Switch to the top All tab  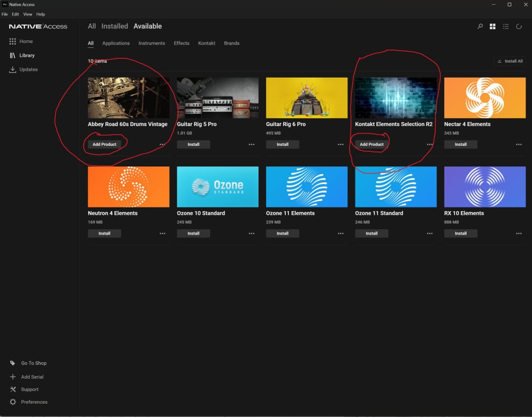(x=92, y=26)
